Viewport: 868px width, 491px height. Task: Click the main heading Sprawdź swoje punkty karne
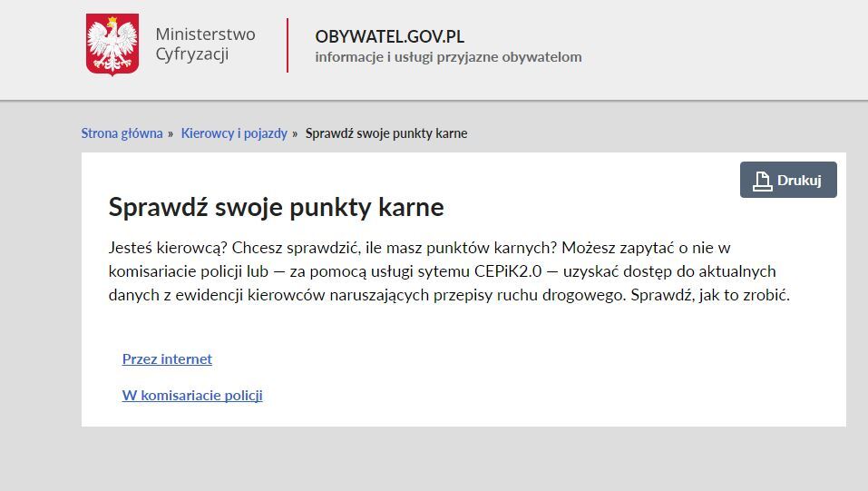[x=276, y=207]
